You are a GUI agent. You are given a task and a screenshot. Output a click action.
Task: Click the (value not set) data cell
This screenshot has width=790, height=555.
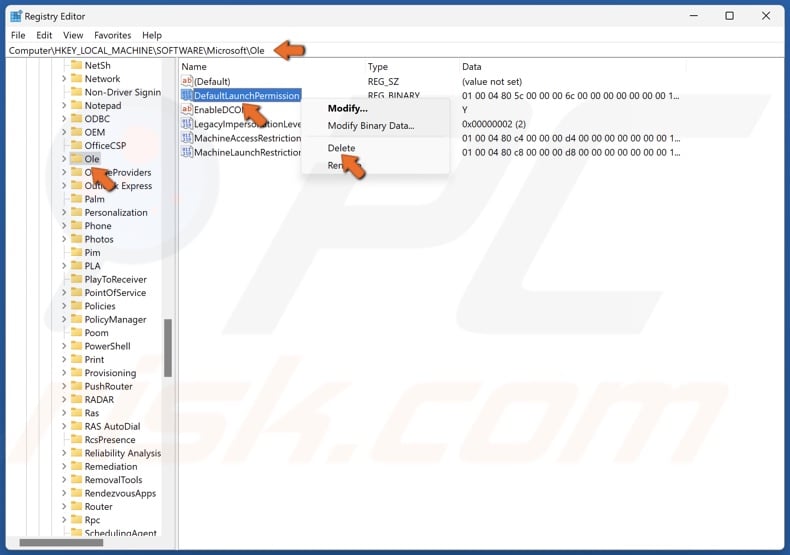[x=492, y=81]
